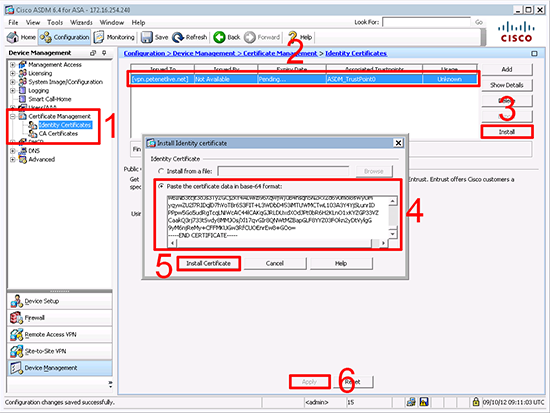This screenshot has width=550, height=413.
Task: Go Back using the green arrow
Action: coord(219,37)
